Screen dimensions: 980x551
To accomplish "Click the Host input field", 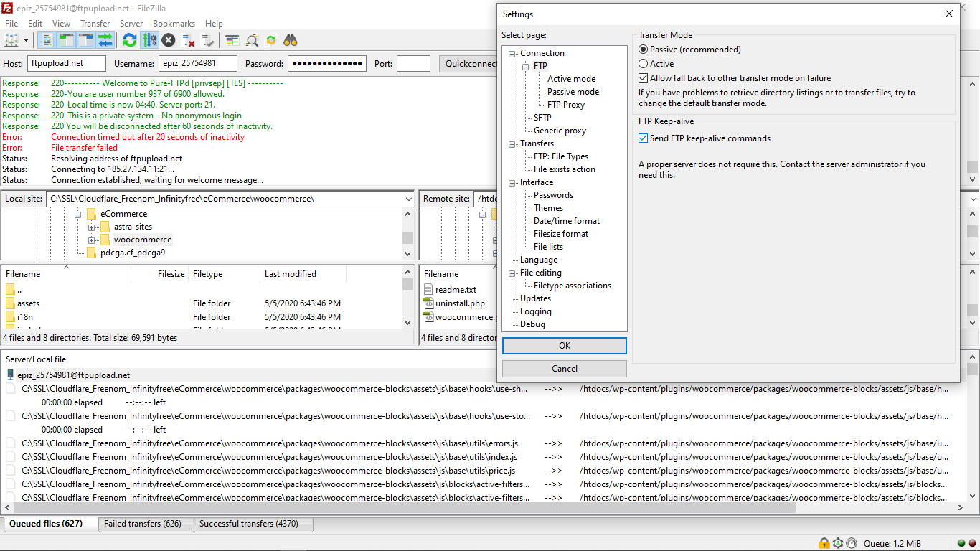I will [x=66, y=64].
